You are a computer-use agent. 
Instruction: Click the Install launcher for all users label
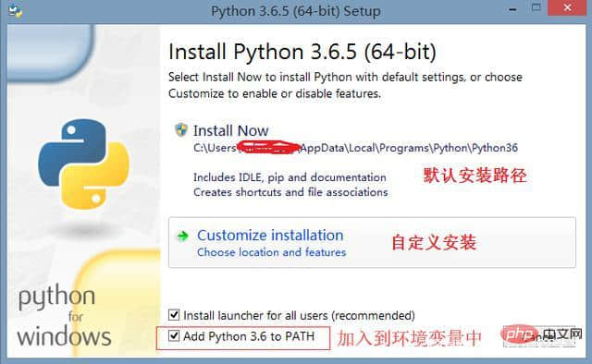pos(299,315)
